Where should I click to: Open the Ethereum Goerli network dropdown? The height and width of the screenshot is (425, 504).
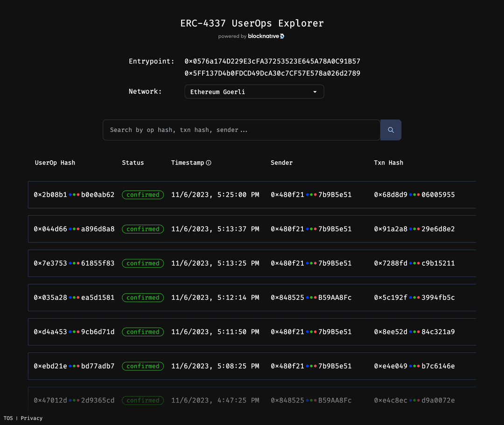[x=254, y=92]
